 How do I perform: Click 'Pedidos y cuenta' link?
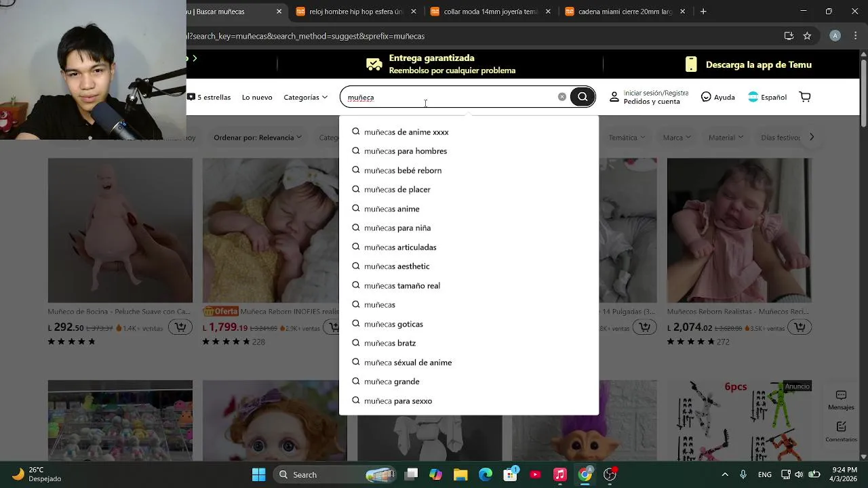652,102
